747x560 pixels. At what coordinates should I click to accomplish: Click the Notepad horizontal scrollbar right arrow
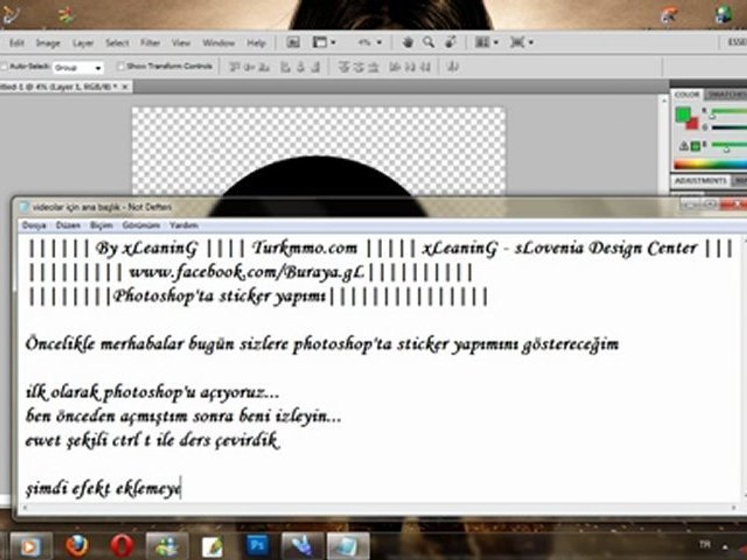pyautogui.click(x=734, y=508)
